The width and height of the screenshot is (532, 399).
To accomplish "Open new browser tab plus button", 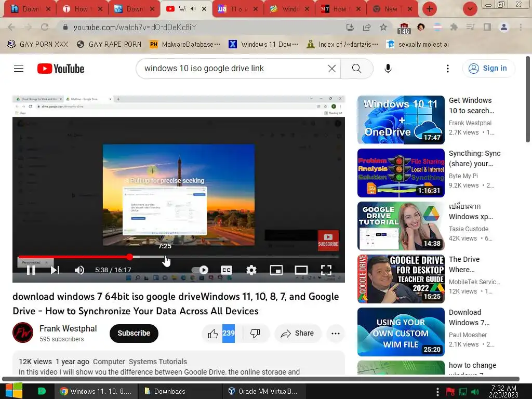I will (430, 9).
